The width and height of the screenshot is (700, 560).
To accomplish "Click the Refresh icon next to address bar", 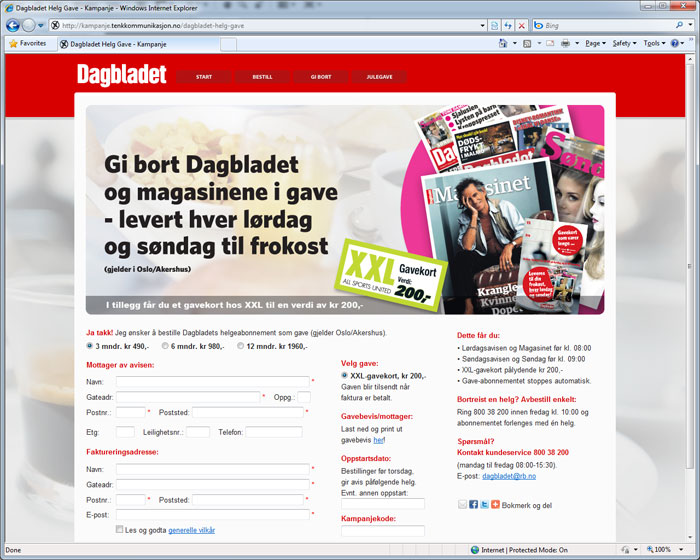I will [x=508, y=25].
